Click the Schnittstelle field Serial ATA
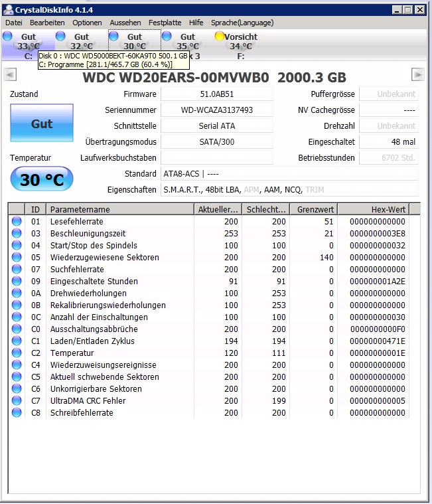The width and height of the screenshot is (432, 504). point(217,126)
